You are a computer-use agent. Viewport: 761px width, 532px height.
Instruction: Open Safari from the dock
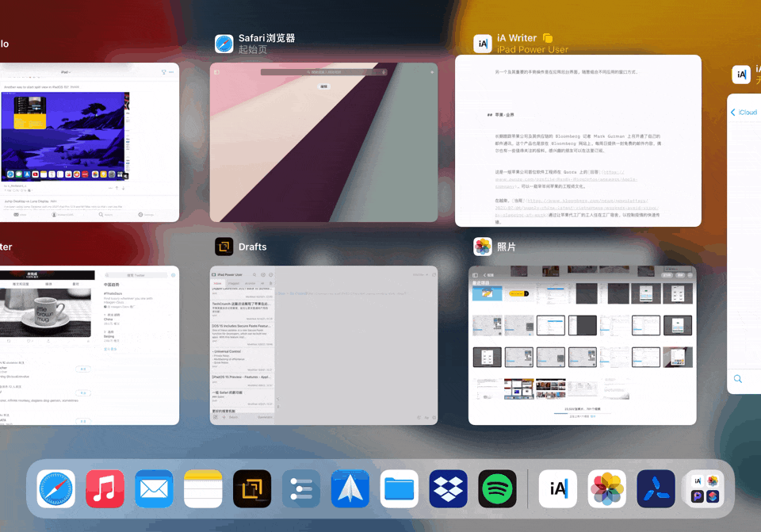[56, 489]
